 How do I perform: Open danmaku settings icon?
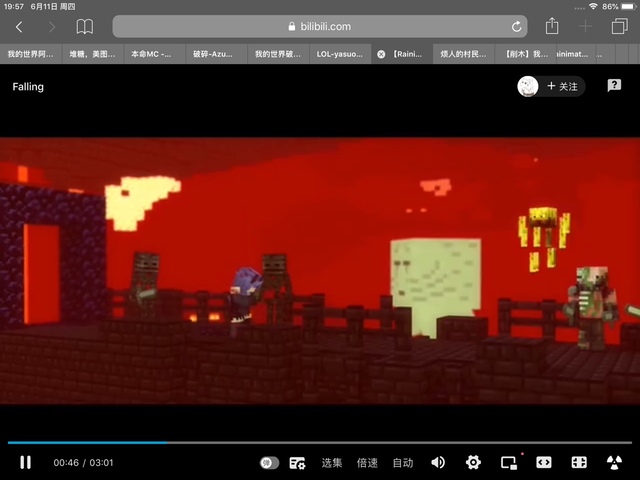click(298, 463)
